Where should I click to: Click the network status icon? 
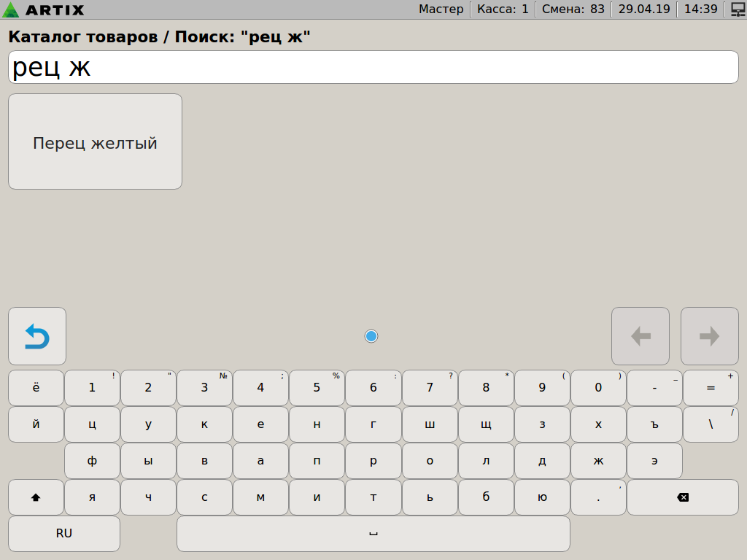[738, 9]
